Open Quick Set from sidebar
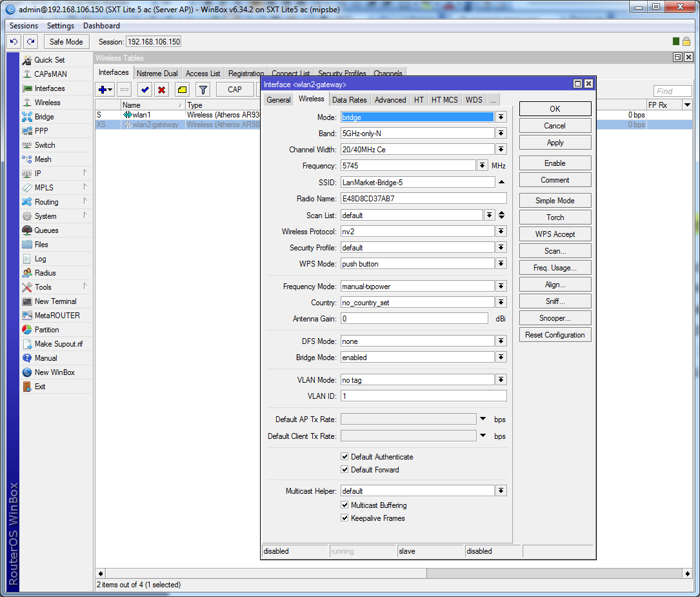Viewport: 700px width, 597px height. pos(49,60)
